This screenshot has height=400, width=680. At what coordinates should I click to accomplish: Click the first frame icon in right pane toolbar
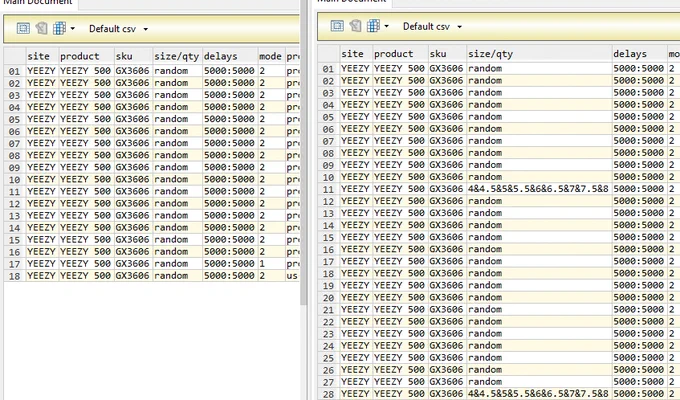(337, 26)
